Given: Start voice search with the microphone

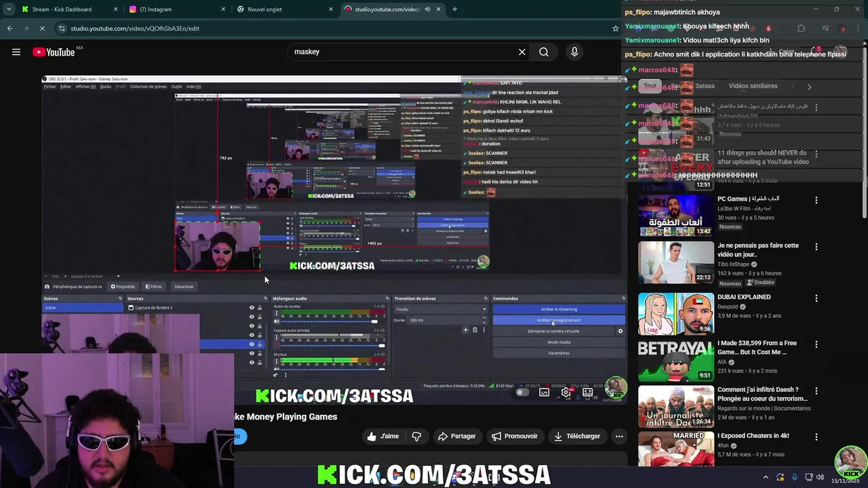Looking at the screenshot, I should 574,52.
